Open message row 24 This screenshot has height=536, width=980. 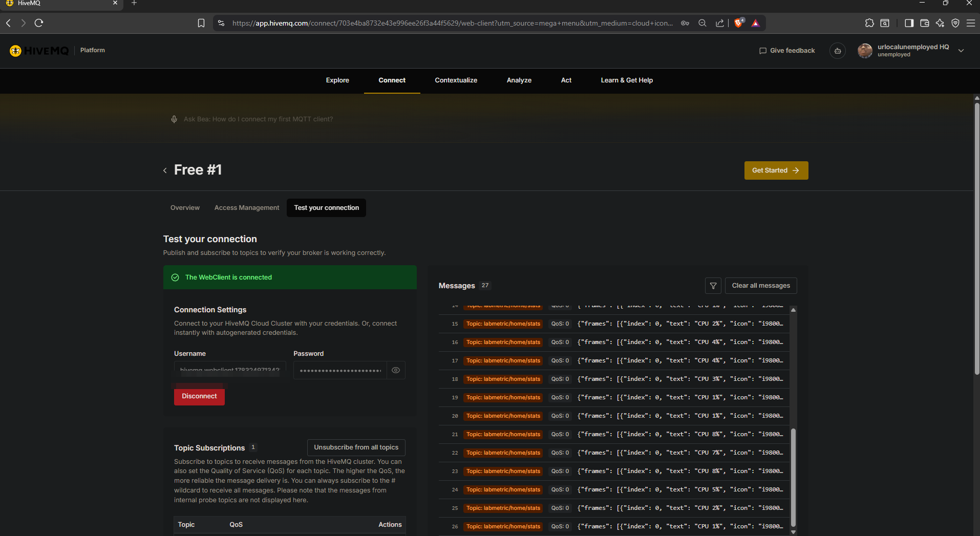click(x=614, y=489)
